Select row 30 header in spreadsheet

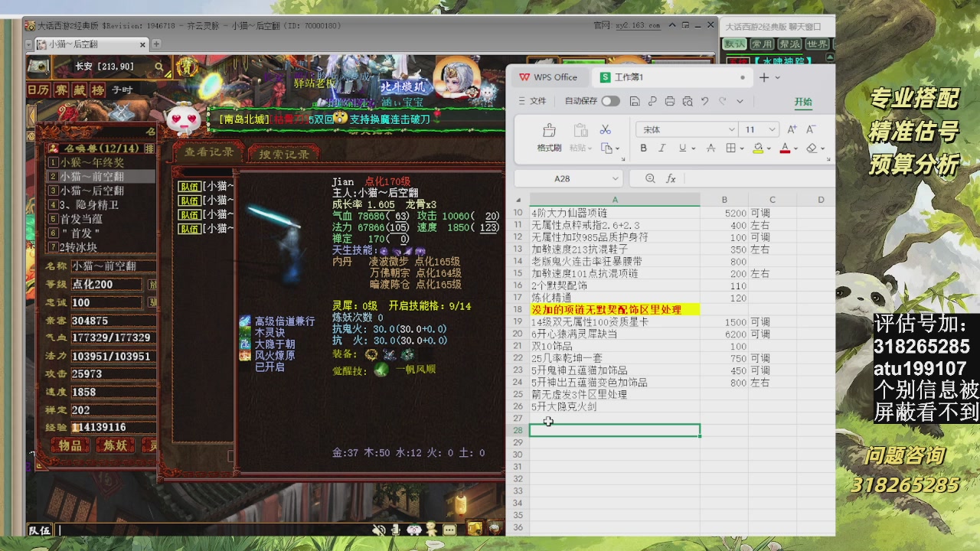[519, 455]
